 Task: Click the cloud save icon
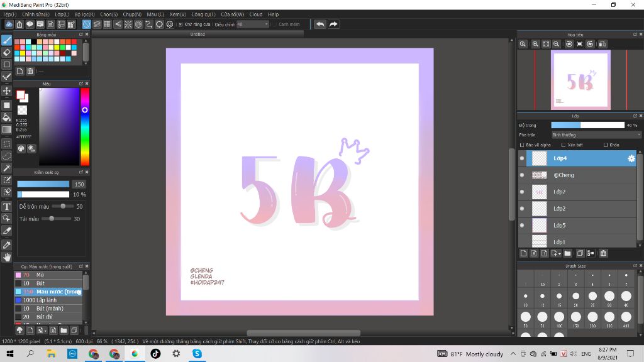(x=9, y=25)
